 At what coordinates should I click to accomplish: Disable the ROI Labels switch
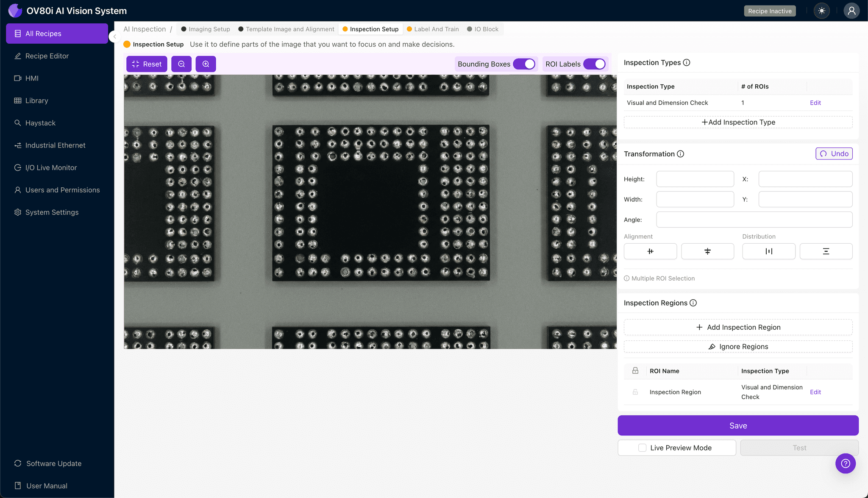[x=594, y=64]
